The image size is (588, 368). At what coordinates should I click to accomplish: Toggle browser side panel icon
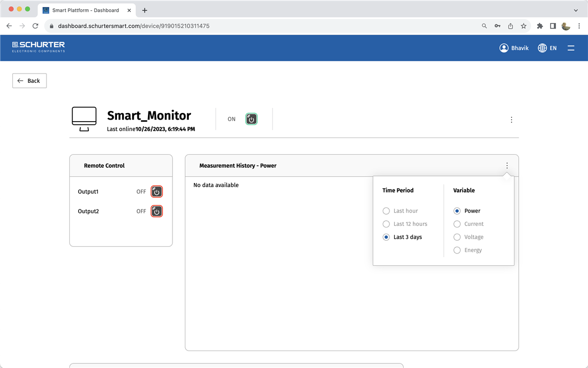click(553, 26)
